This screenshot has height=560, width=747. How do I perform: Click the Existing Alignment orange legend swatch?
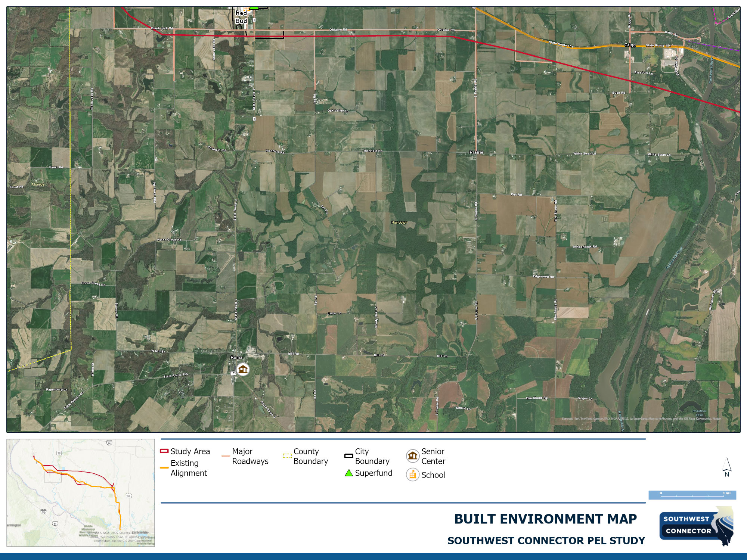pos(164,468)
